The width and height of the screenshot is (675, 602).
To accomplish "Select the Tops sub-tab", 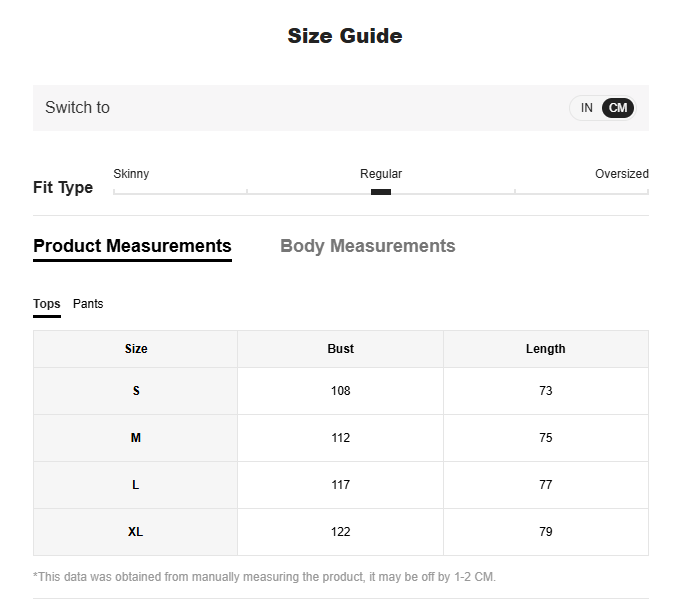I will 47,304.
